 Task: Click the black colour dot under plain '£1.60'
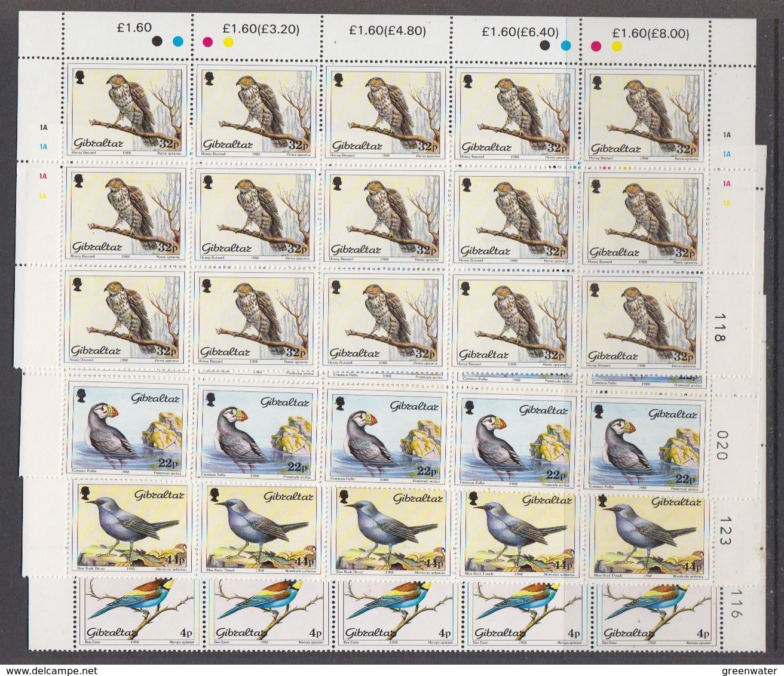pyautogui.click(x=157, y=41)
